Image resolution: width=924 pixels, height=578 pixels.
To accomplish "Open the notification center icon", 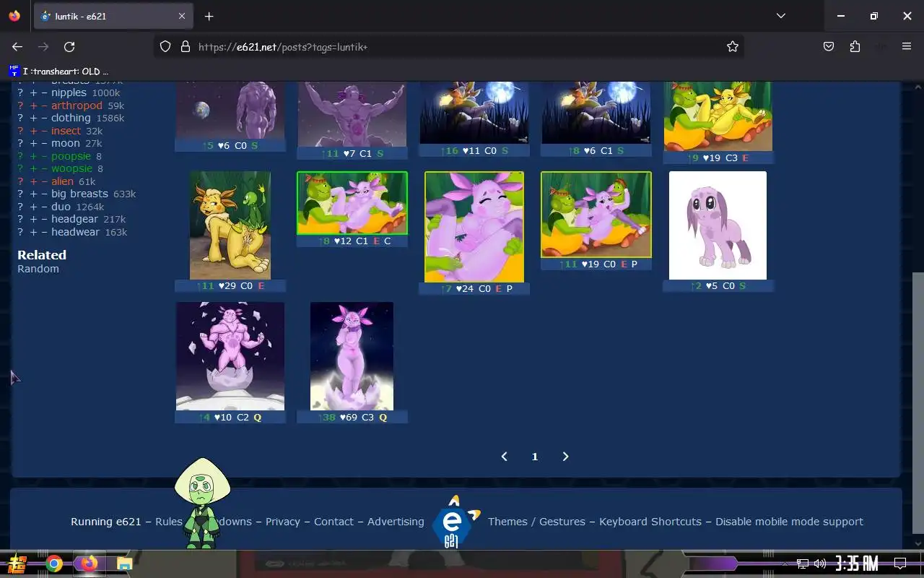I will tap(900, 564).
